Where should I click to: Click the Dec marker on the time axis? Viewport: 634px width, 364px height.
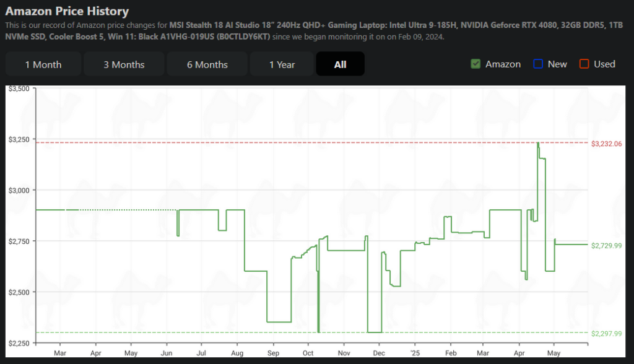pyautogui.click(x=378, y=353)
